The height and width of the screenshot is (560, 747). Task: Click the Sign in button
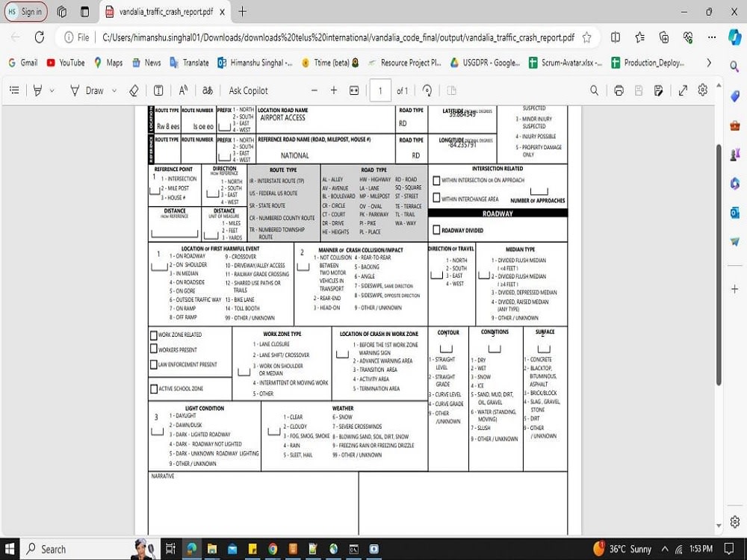point(25,12)
